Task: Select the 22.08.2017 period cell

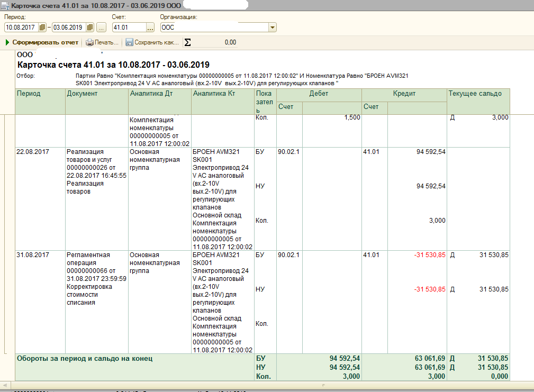Action: pyautogui.click(x=33, y=152)
